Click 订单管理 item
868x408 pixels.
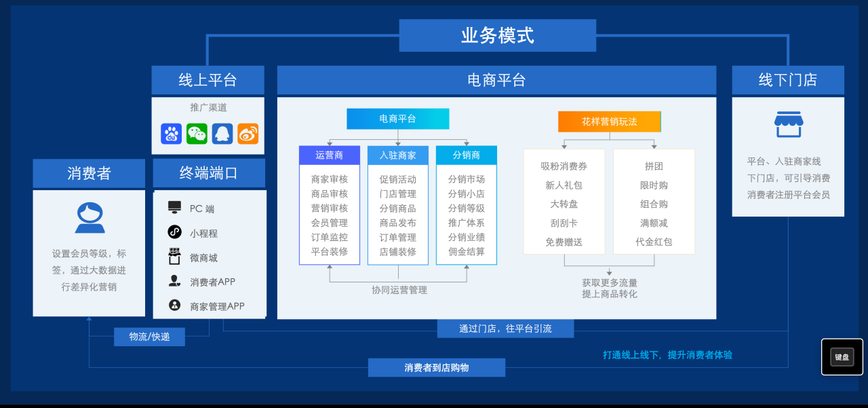coord(398,237)
